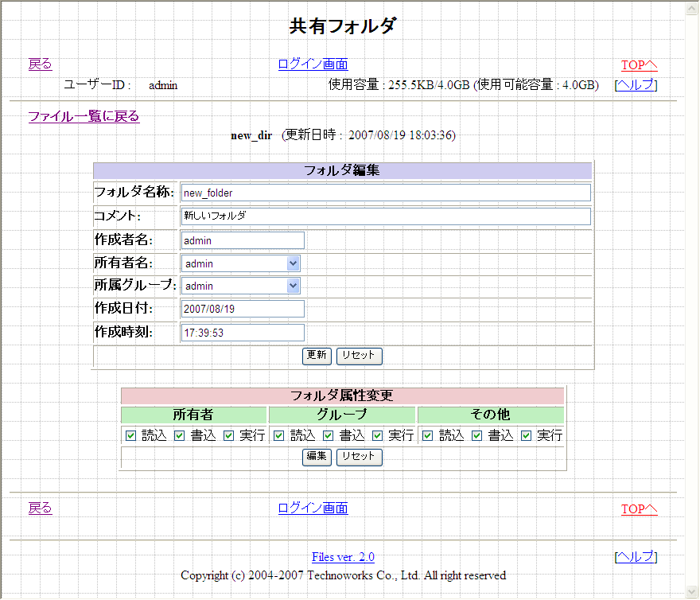Go back via top 戻る link

pyautogui.click(x=40, y=64)
